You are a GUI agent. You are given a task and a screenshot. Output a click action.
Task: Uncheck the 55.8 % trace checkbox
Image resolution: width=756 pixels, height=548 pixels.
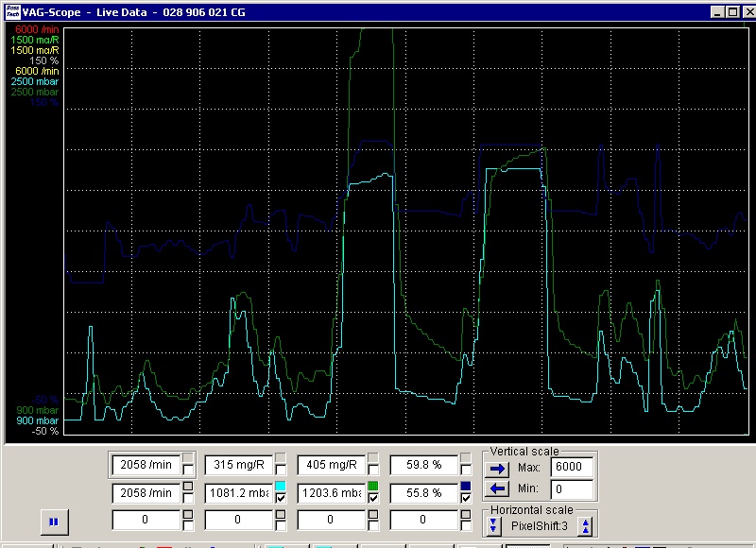point(466,498)
